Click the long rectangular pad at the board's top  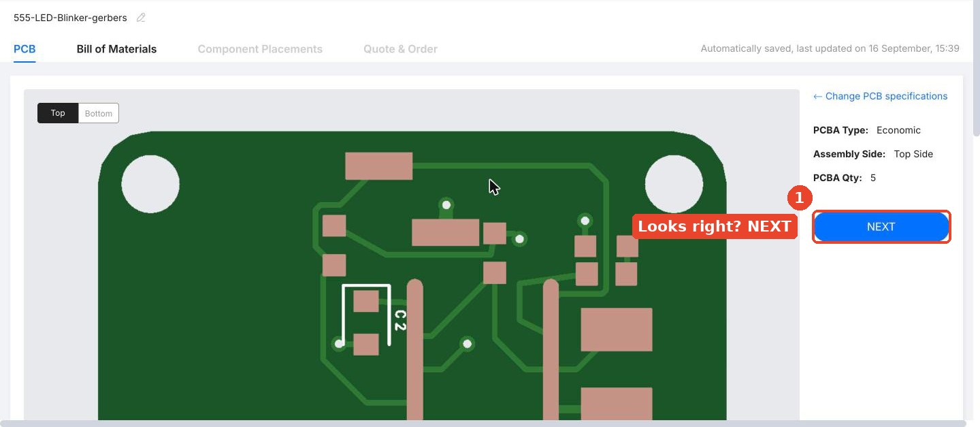point(379,166)
